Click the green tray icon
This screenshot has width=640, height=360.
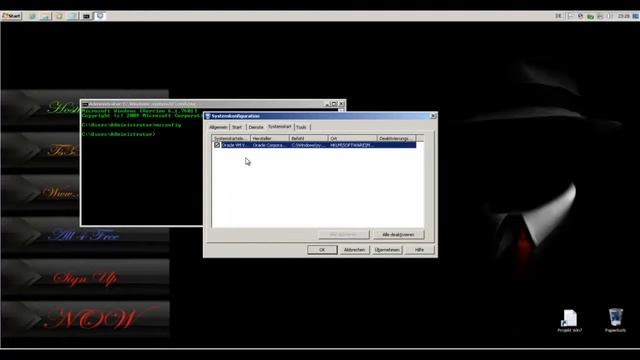pyautogui.click(x=590, y=16)
